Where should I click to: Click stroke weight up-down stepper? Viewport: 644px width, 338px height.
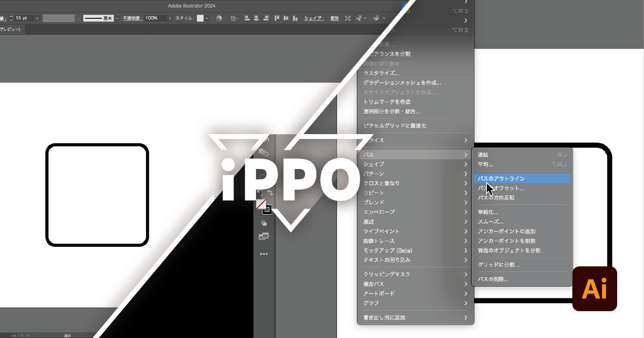tap(12, 18)
